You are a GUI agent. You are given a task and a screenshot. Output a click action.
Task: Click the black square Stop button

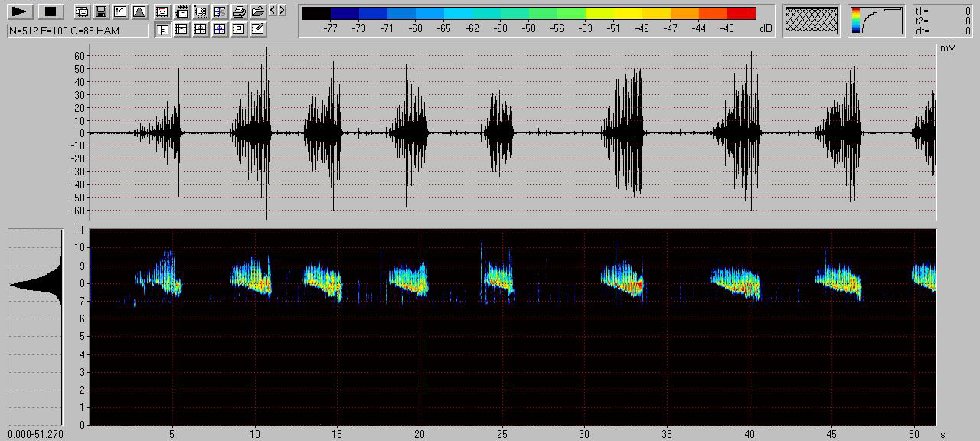50,11
